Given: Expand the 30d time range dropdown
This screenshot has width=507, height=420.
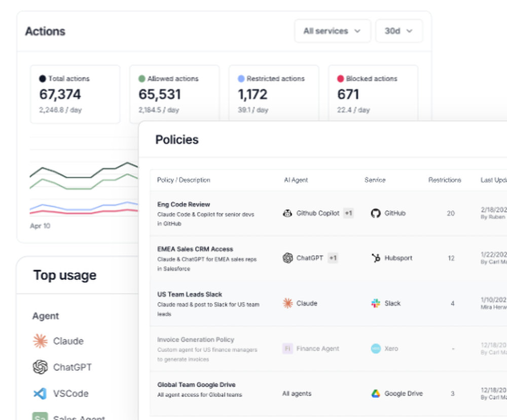Looking at the screenshot, I should pos(399,31).
